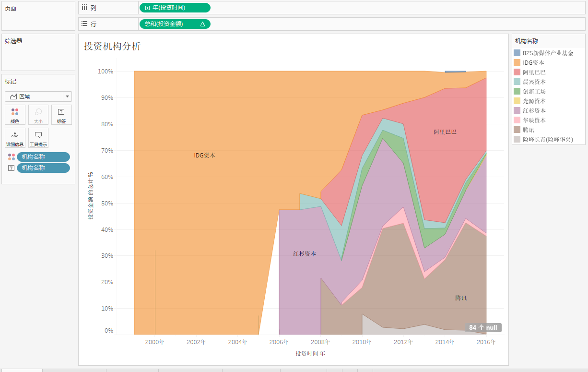Select the label 机构名称 pill in marks

click(43, 168)
